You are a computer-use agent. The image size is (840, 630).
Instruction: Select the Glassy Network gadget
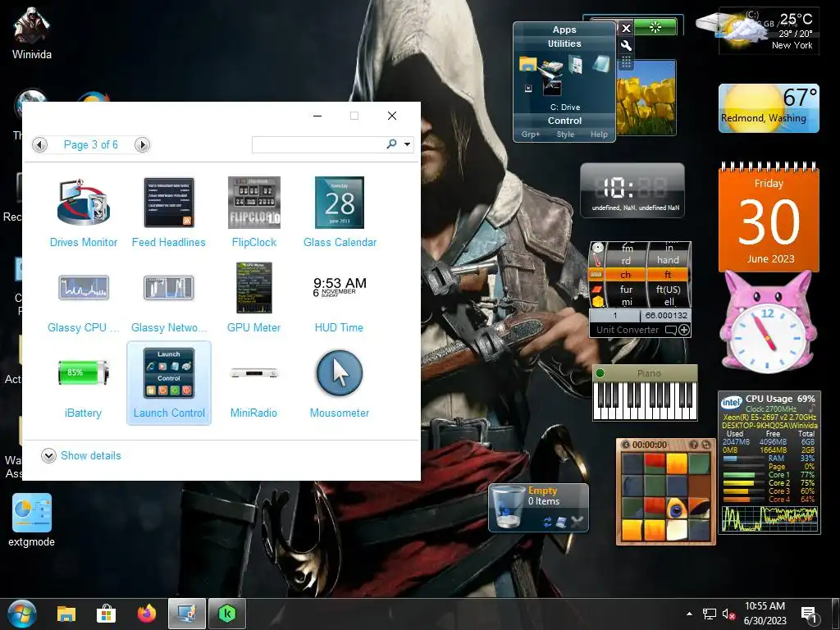pos(169,297)
